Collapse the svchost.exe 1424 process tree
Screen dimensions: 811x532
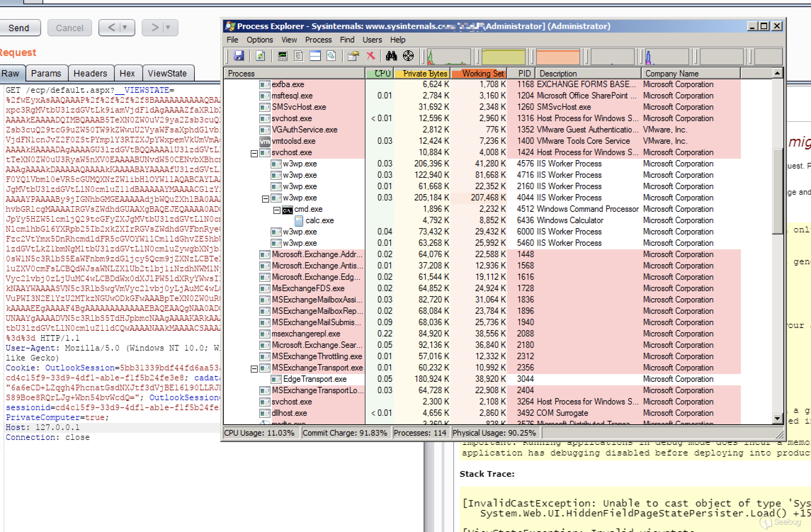[x=254, y=153]
